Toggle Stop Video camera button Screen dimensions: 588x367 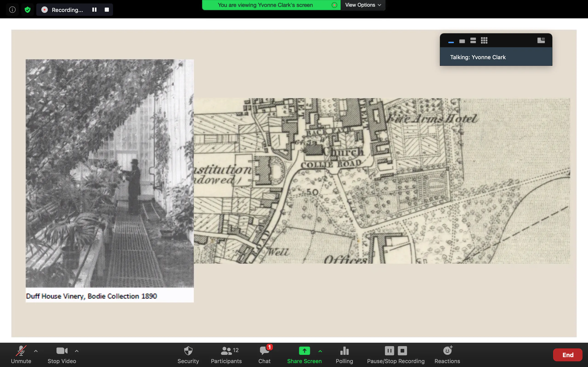(62, 354)
